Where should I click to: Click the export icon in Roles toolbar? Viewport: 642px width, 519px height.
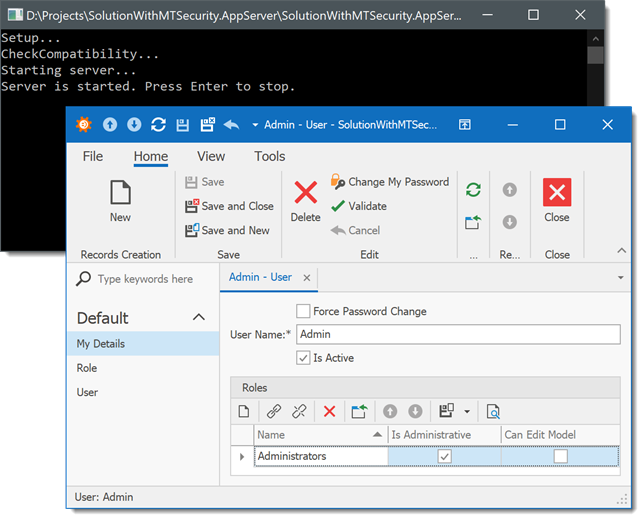click(359, 411)
